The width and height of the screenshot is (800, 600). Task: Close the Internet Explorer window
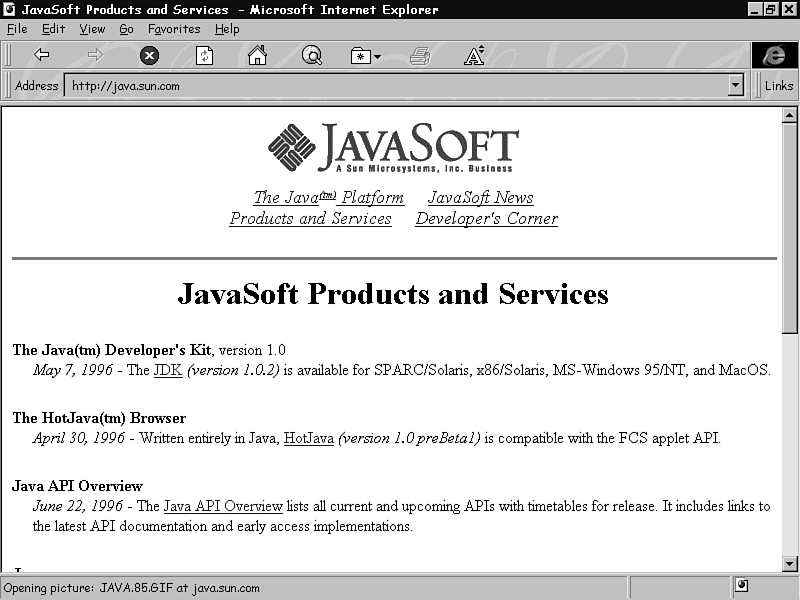coord(788,9)
